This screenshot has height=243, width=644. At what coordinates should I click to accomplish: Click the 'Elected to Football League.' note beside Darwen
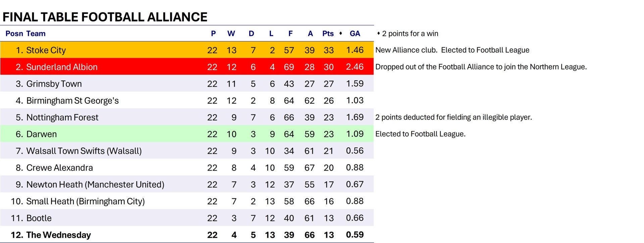click(420, 134)
